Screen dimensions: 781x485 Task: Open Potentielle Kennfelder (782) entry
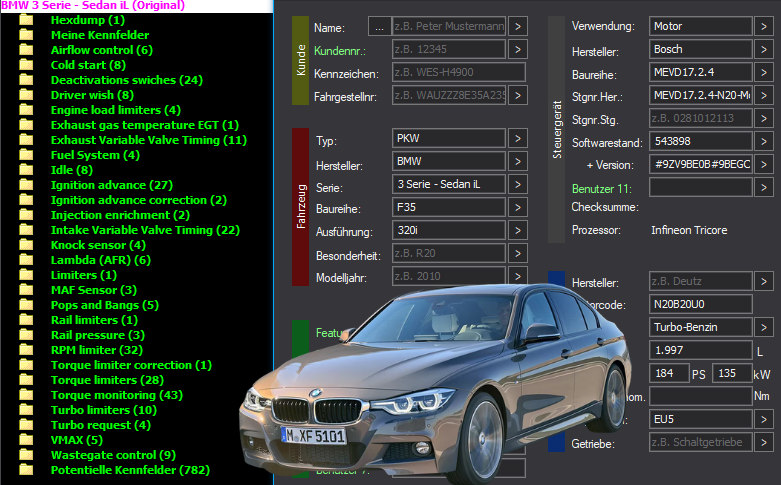[130, 470]
